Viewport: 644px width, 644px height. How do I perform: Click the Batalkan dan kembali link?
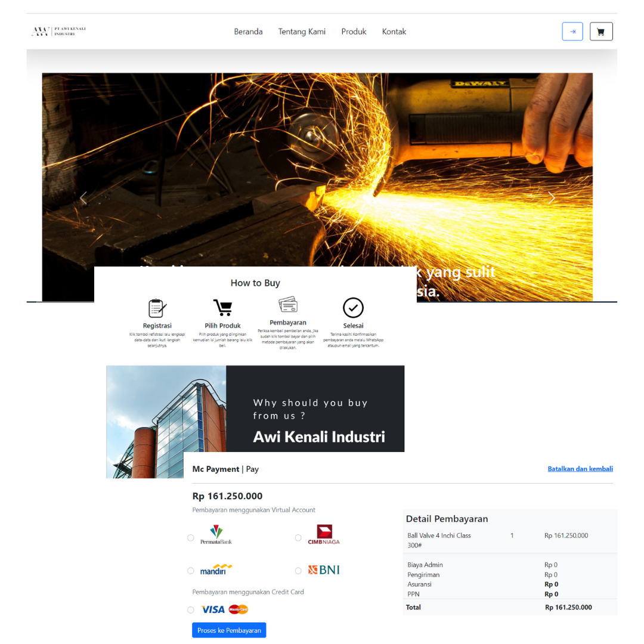580,469
